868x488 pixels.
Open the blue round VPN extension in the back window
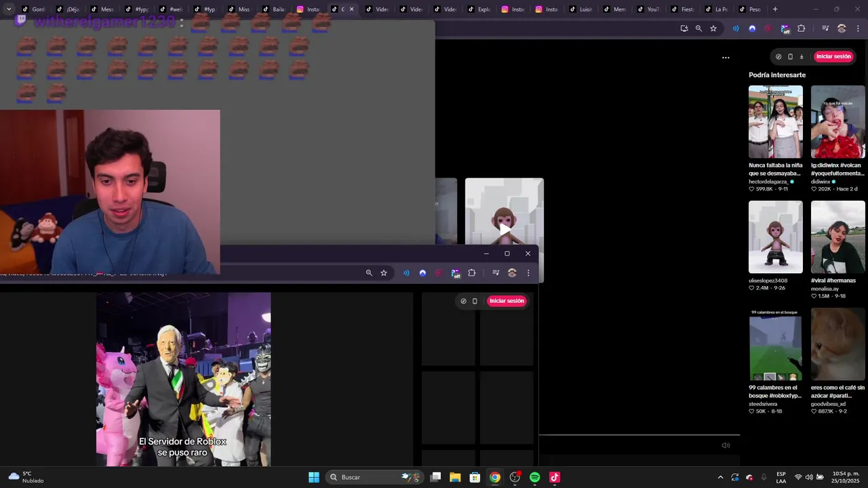752,28
